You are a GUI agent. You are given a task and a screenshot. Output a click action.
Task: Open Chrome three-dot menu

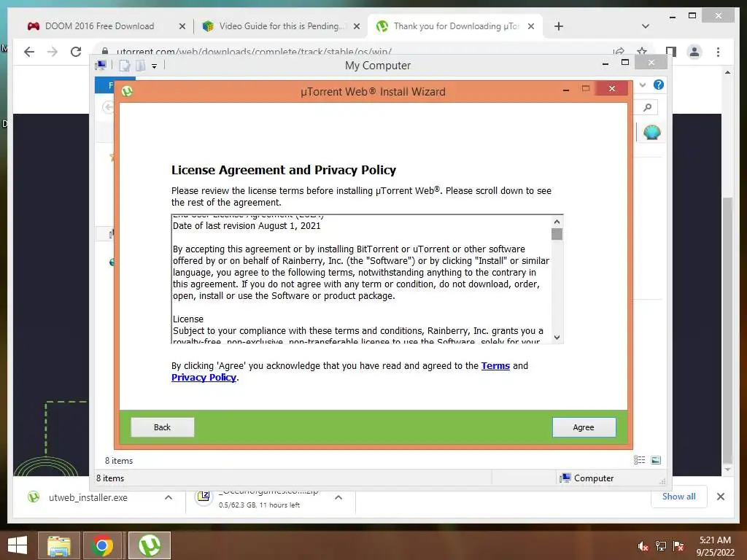pyautogui.click(x=718, y=52)
